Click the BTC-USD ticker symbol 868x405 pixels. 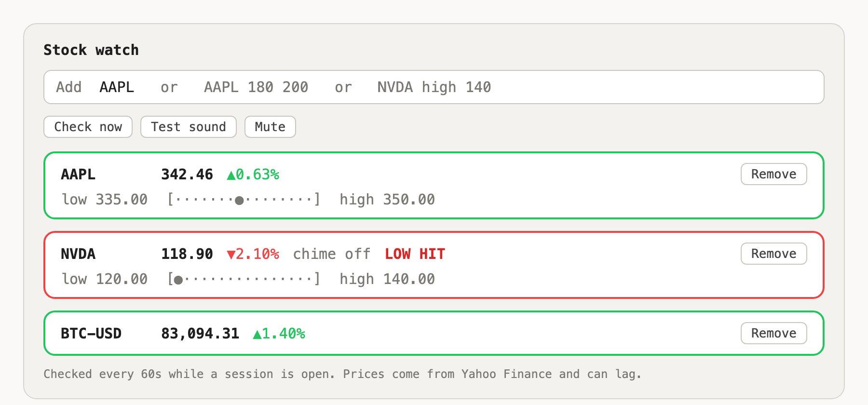(x=91, y=333)
